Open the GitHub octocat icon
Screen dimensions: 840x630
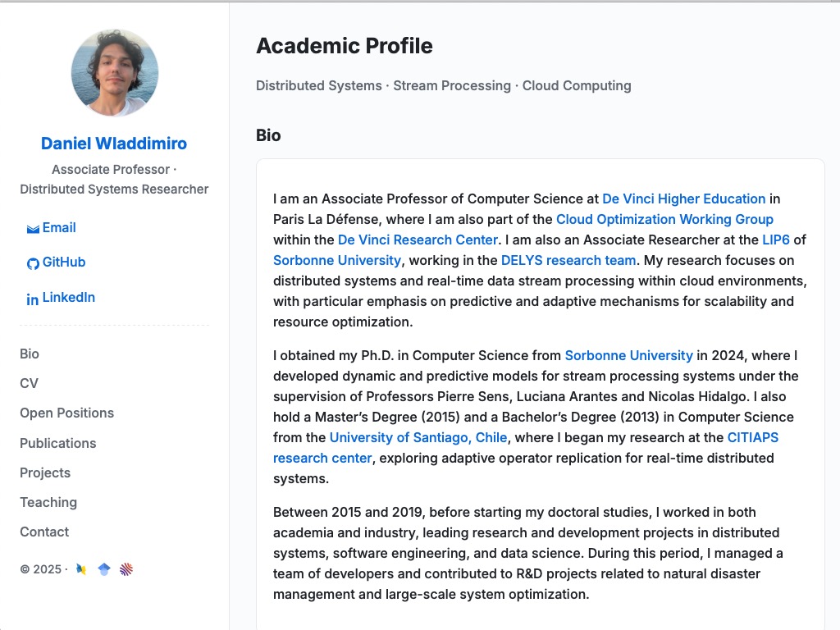point(33,263)
